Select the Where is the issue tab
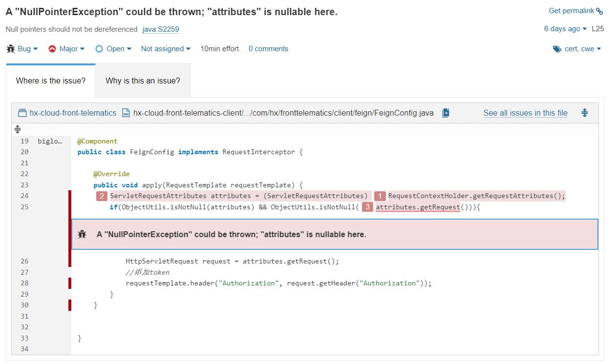The width and height of the screenshot is (616, 364). (51, 81)
